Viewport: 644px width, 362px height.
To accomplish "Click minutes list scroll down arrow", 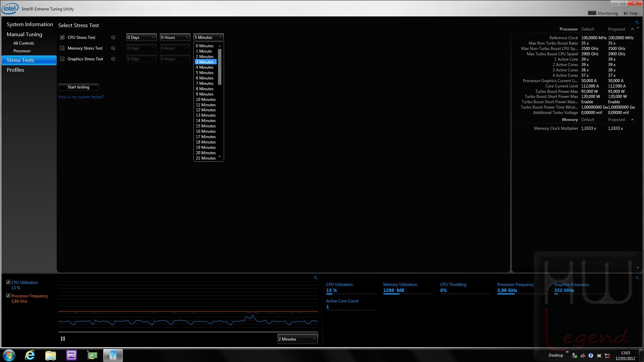I will pyautogui.click(x=220, y=157).
